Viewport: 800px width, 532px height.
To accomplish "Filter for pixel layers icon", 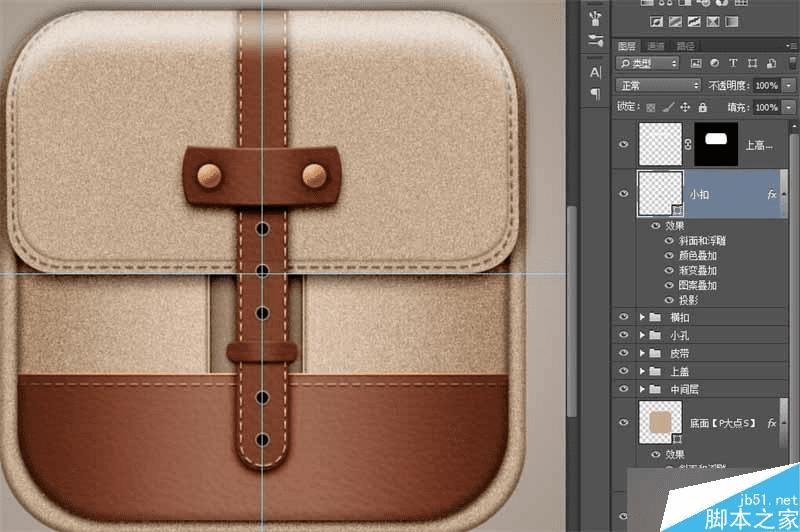I will pos(695,63).
